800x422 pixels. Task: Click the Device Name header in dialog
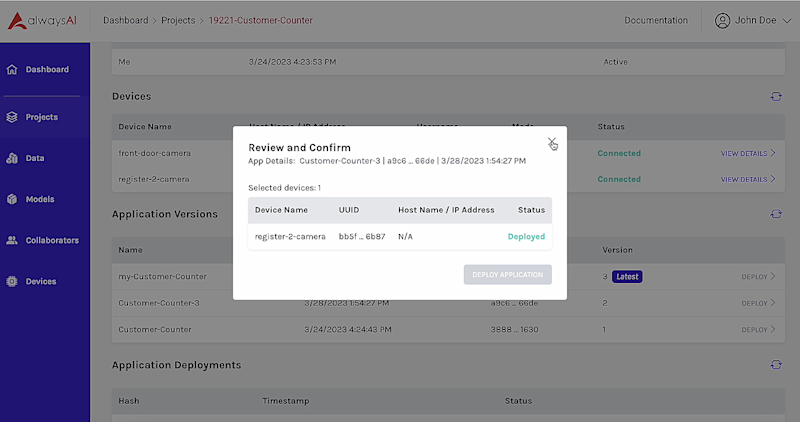(281, 210)
